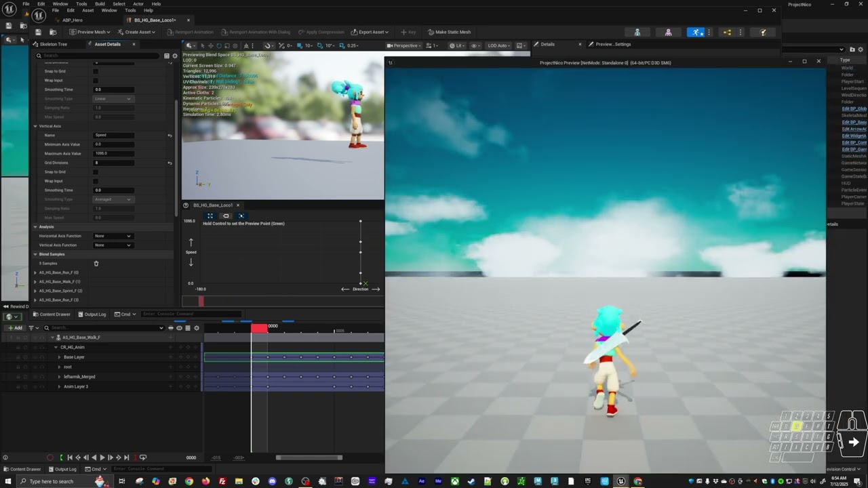Viewport: 868px width, 488px height.
Task: Collapse the Blend Samples section
Action: click(35, 254)
